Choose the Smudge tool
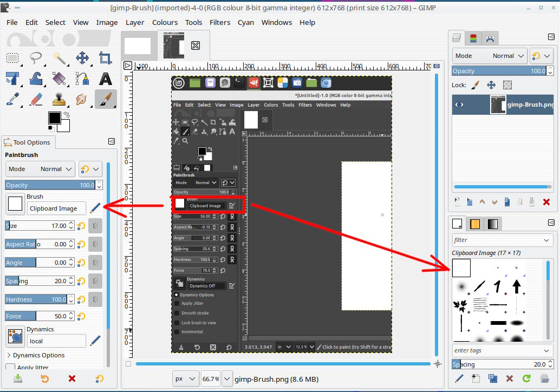Viewport: 560px width, 392px height. point(82,99)
